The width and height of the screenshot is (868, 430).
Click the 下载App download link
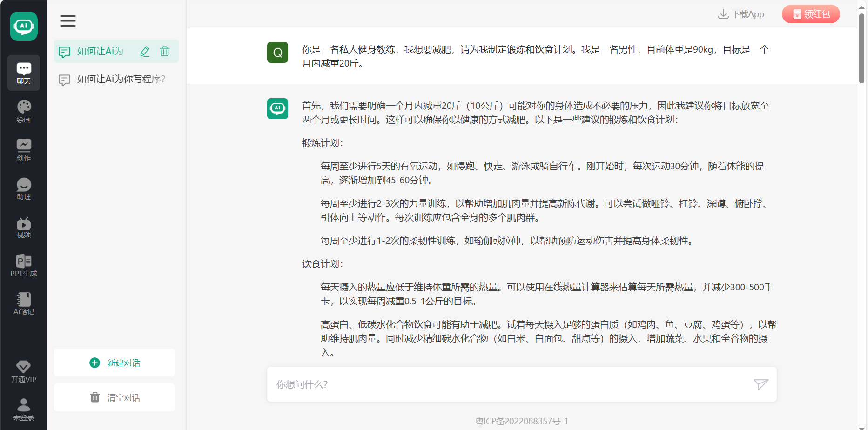741,14
